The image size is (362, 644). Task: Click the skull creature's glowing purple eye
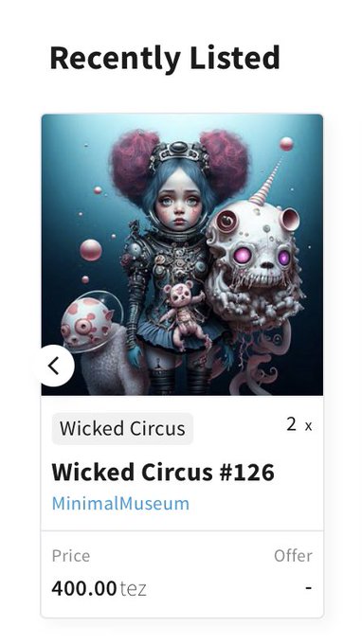pyautogui.click(x=243, y=256)
